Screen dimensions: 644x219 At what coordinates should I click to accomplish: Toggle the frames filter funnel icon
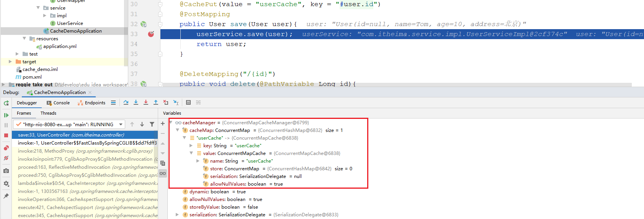152,124
